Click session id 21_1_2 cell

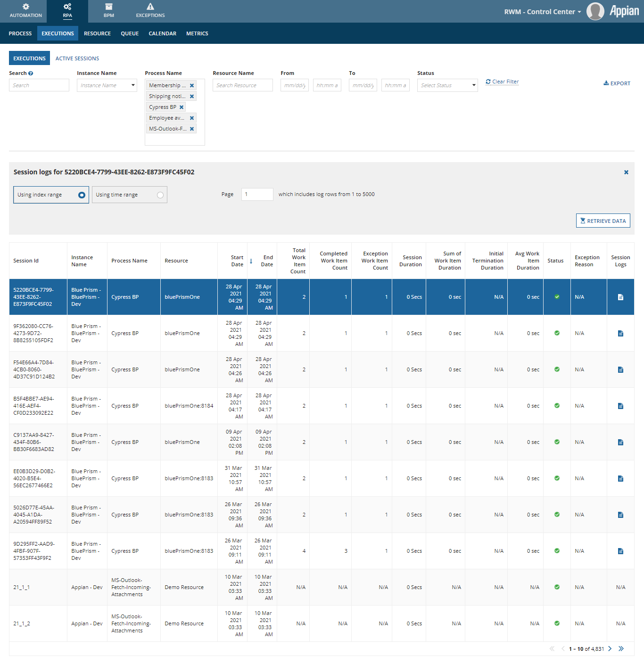(x=22, y=623)
